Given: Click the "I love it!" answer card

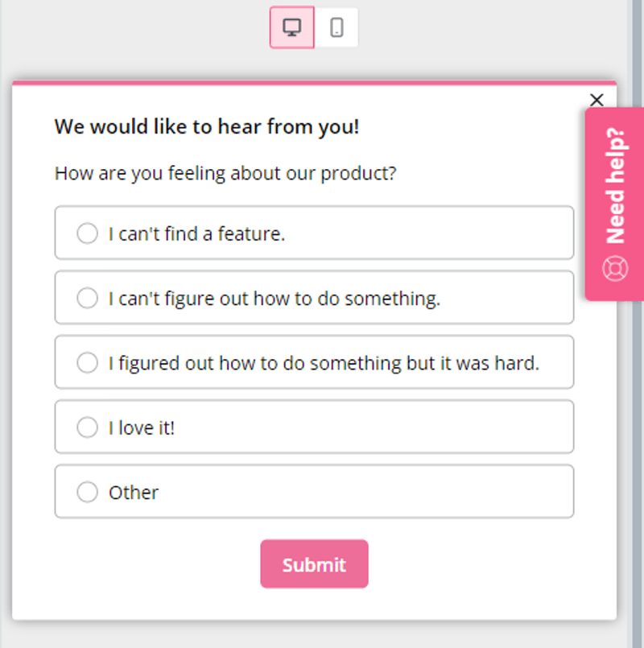Looking at the screenshot, I should (x=314, y=427).
